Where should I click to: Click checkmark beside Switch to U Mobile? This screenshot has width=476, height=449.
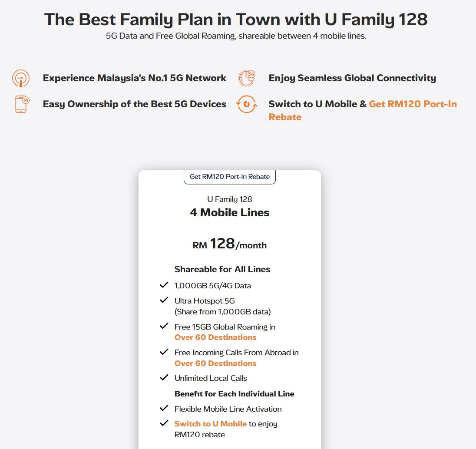coord(164,423)
